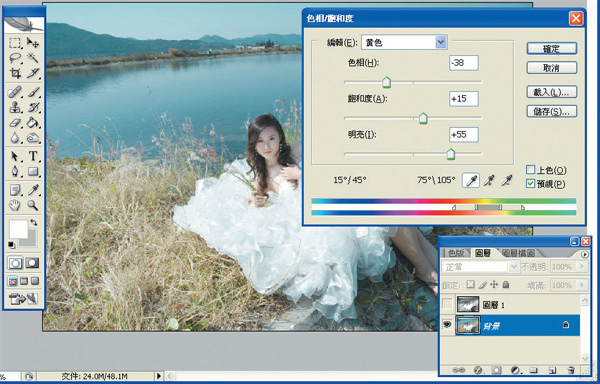600x384 pixels.
Task: Open the 編輯 color range dropdown
Action: tap(441, 42)
